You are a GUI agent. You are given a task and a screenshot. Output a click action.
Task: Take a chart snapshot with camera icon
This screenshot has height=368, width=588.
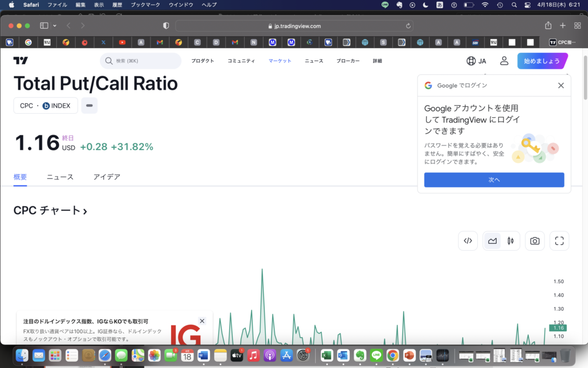click(x=535, y=241)
